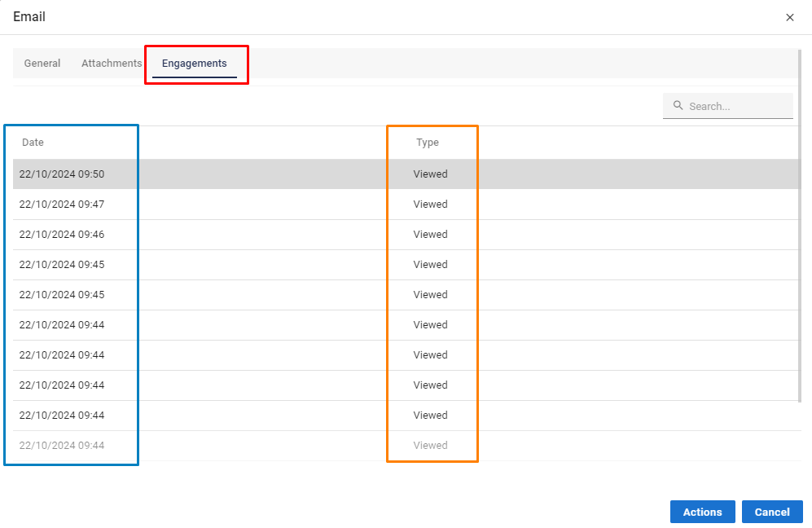
Task: Select the 22/10/2024 09:47 date cell
Action: point(62,205)
